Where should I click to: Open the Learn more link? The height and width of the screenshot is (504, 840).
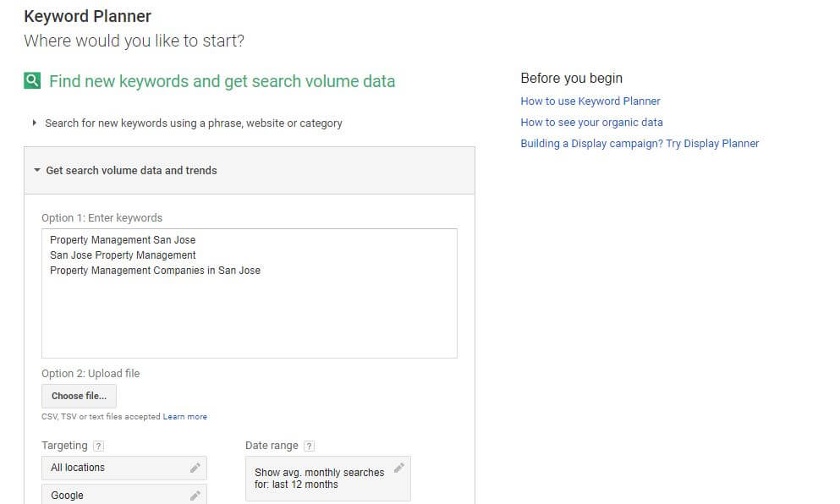(184, 417)
